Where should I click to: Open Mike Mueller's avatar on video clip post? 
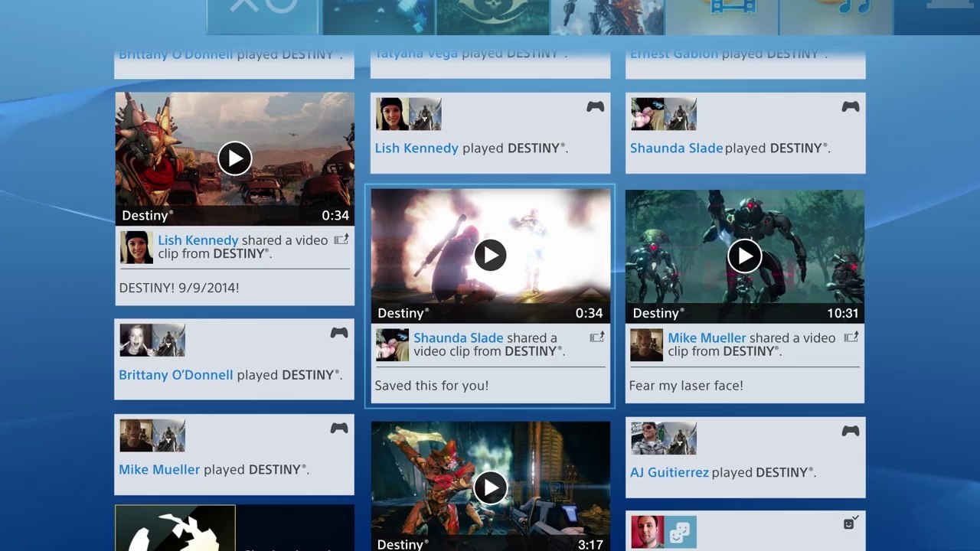646,345
